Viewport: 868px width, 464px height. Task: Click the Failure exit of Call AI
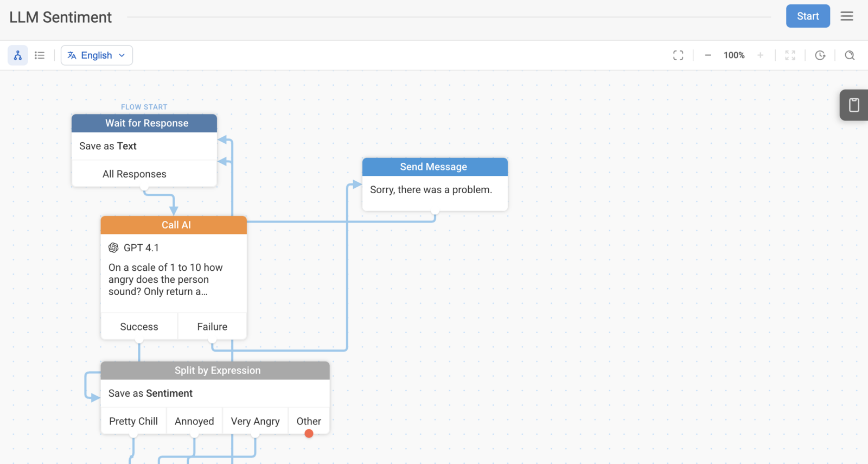(212, 327)
